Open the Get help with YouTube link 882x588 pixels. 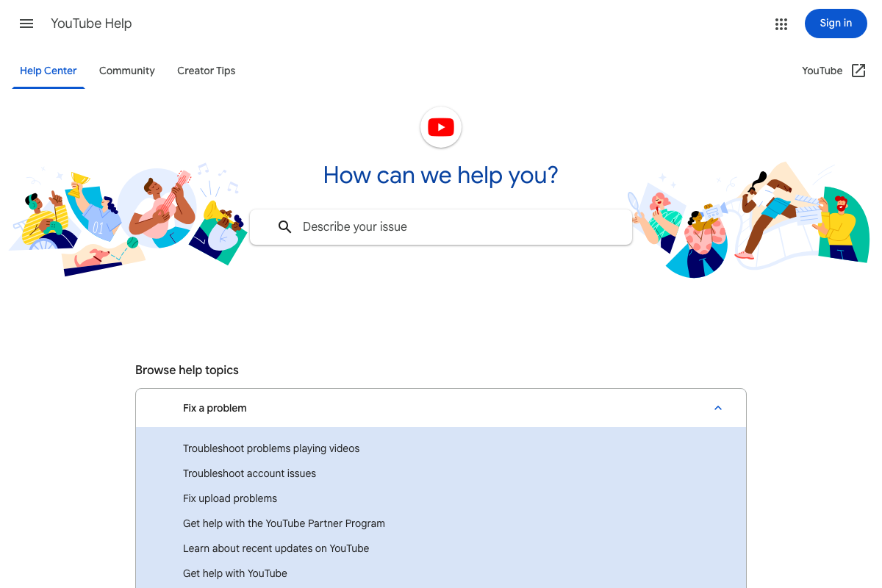pos(235,573)
